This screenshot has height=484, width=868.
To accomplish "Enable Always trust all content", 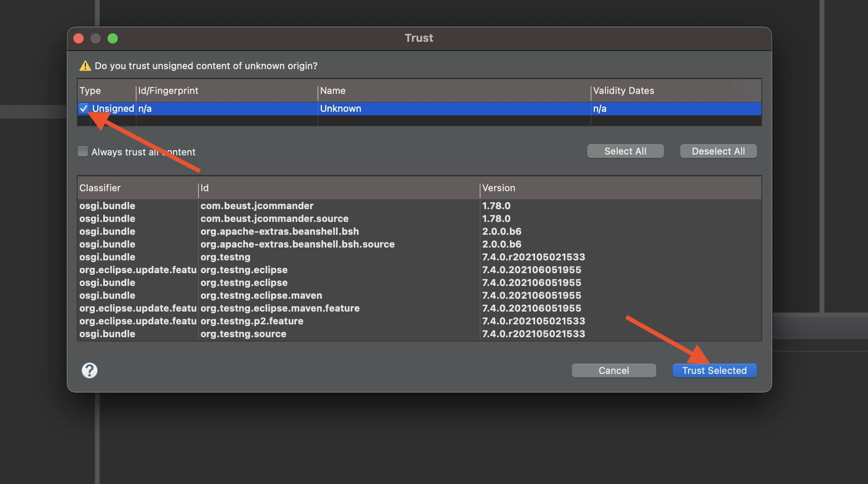I will click(x=83, y=151).
